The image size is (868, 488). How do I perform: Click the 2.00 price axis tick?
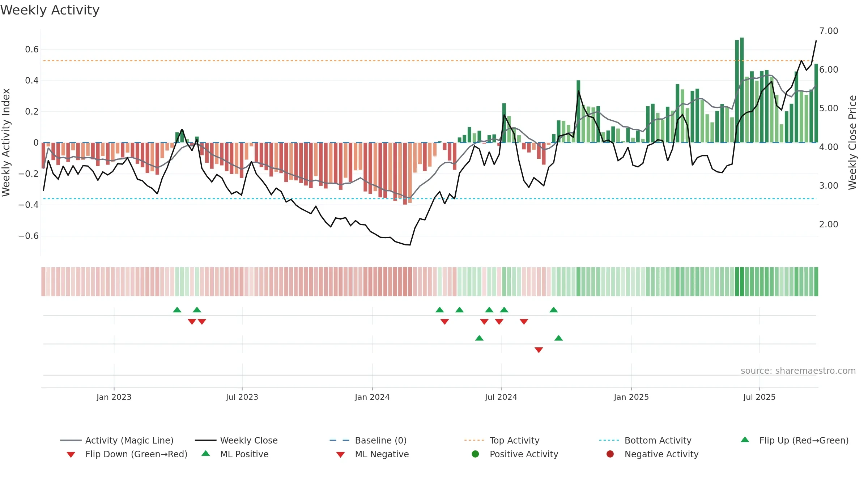[829, 224]
